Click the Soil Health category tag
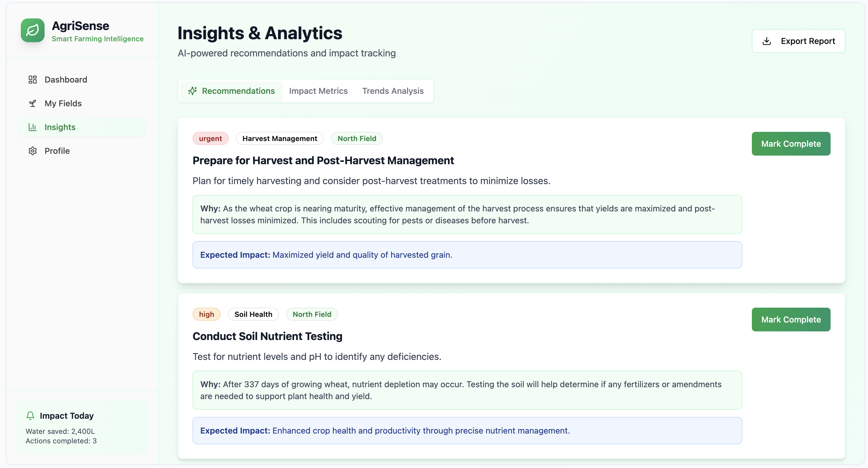 click(253, 314)
